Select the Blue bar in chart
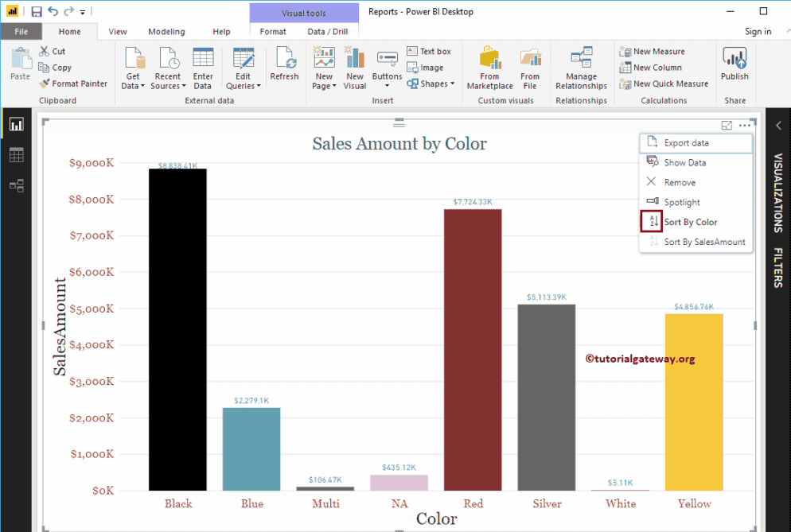Screen dimensions: 791x532 coord(251,449)
